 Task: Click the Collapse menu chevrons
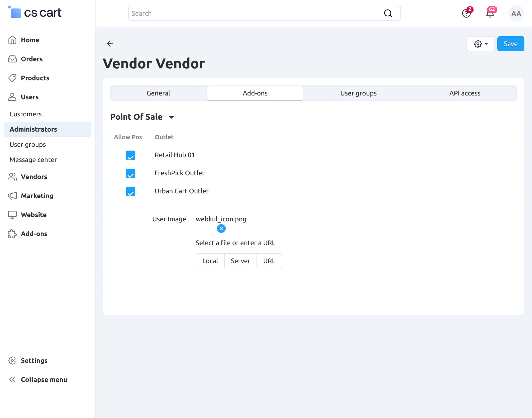click(12, 380)
